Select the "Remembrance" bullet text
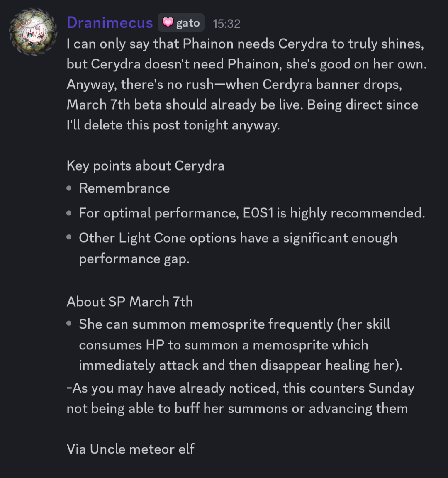This screenshot has height=478, width=448. point(124,188)
